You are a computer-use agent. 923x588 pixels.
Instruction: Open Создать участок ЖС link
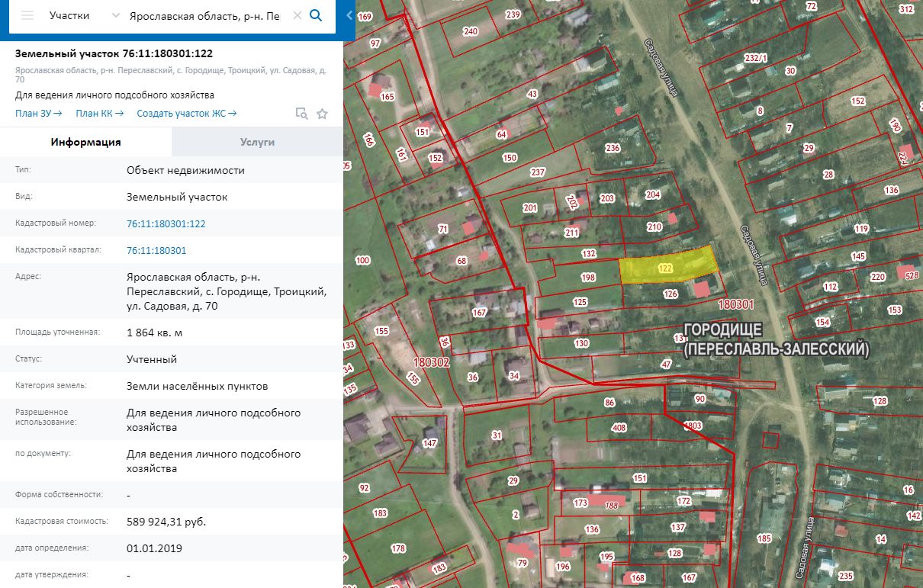(187, 114)
